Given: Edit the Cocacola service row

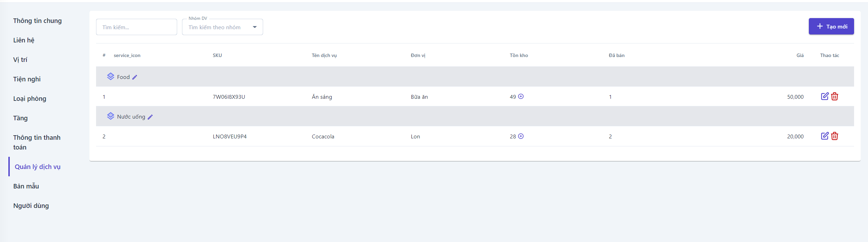Looking at the screenshot, I should (824, 136).
